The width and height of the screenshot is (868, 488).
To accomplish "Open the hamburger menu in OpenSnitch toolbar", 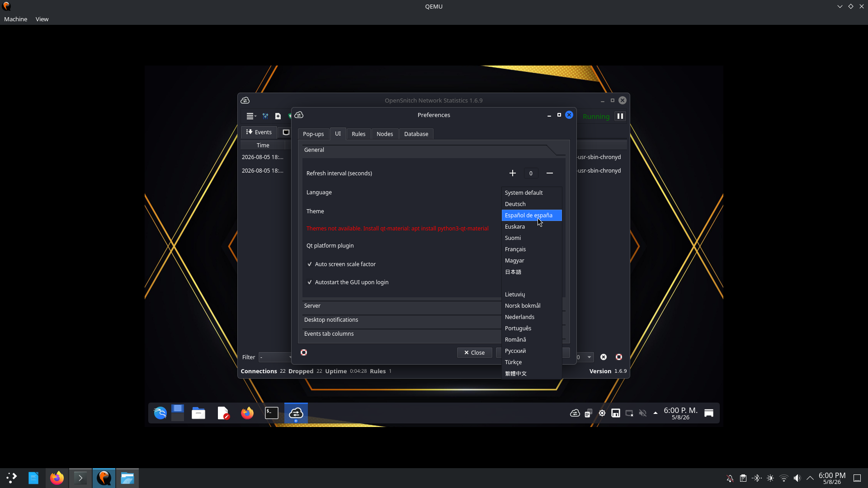I will click(x=251, y=116).
